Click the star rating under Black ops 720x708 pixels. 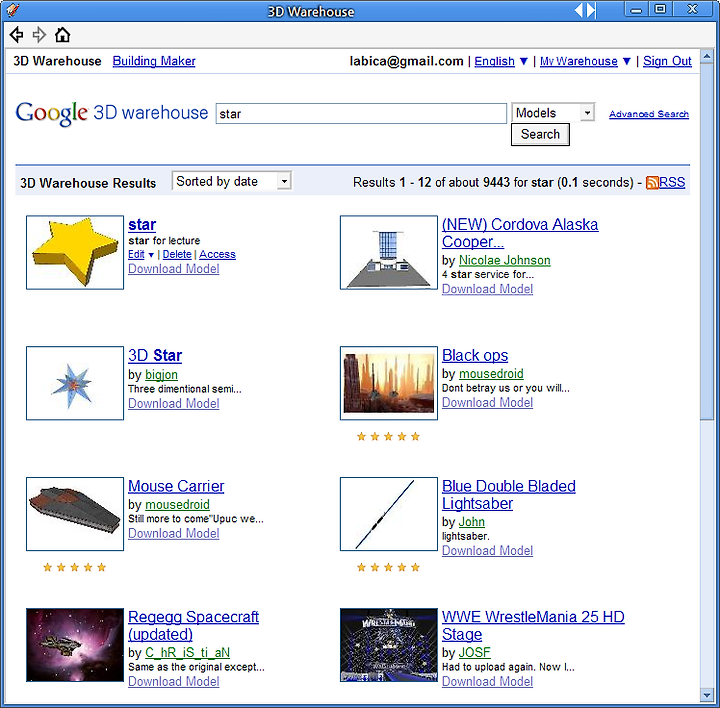tap(388, 437)
